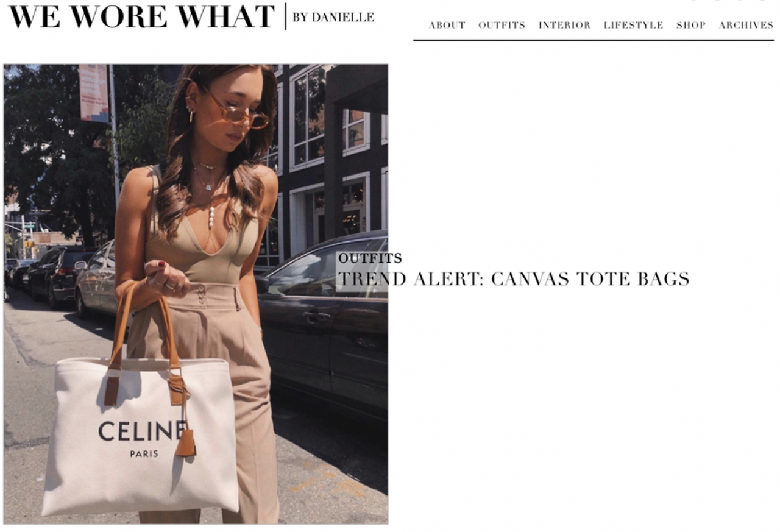Open the Trend Alert: Canvas Tote Bags post
Screen dimensions: 780x532
(513, 279)
